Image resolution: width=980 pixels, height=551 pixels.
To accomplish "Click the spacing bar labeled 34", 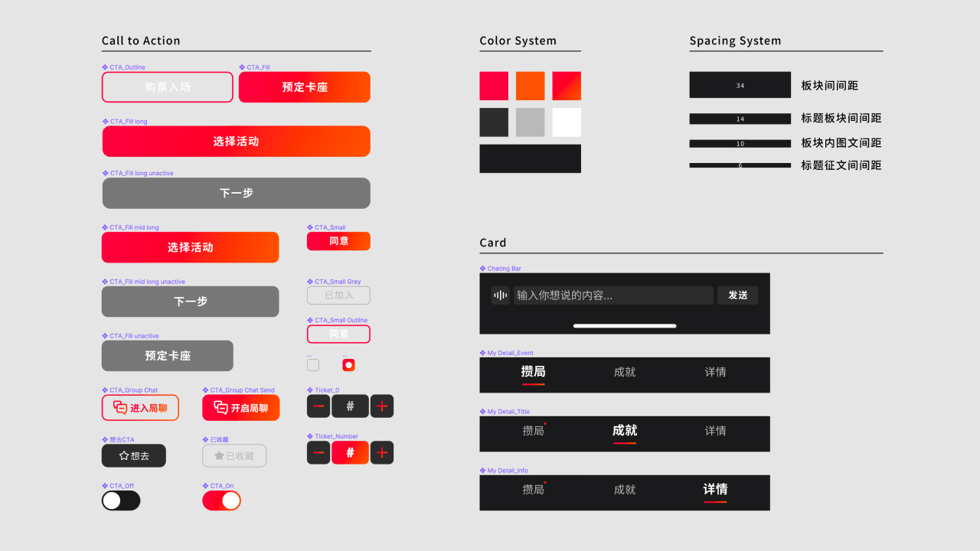I will [740, 85].
